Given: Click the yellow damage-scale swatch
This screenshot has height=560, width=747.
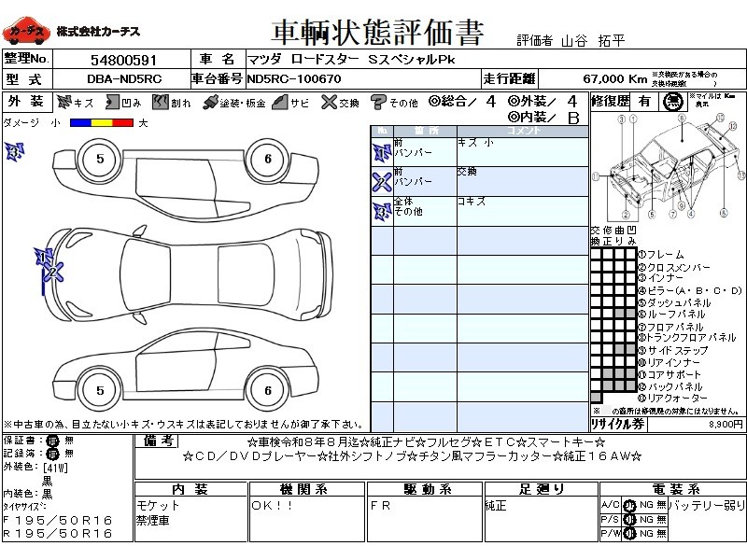Looking at the screenshot, I should click(102, 123).
